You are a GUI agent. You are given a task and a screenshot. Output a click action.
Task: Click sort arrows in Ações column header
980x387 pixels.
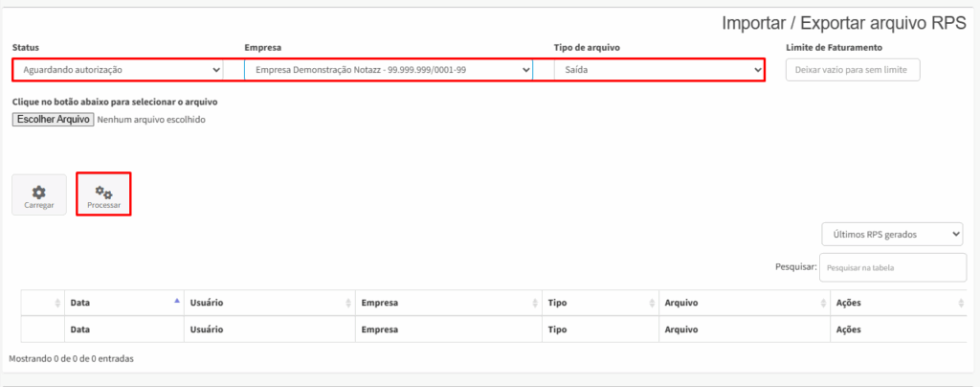pyautogui.click(x=961, y=304)
